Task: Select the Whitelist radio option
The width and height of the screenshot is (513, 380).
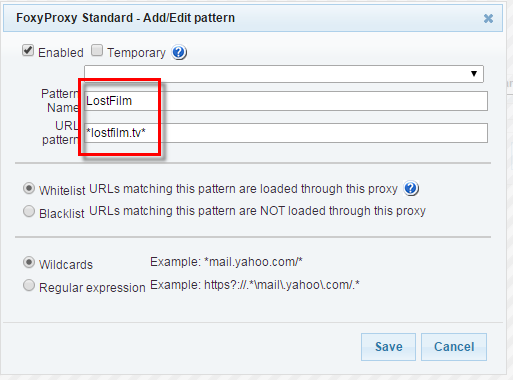Action: tap(29, 188)
